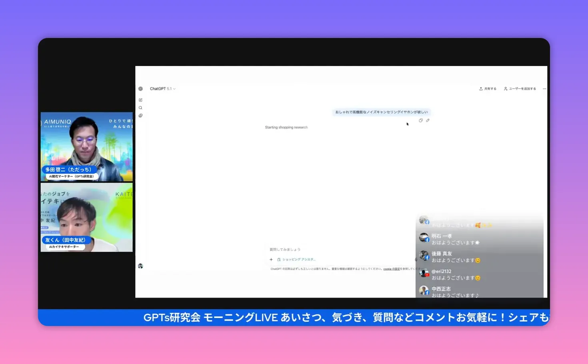This screenshot has width=588, height=364.
Task: Copy the user message with the copy icon
Action: (x=420, y=120)
